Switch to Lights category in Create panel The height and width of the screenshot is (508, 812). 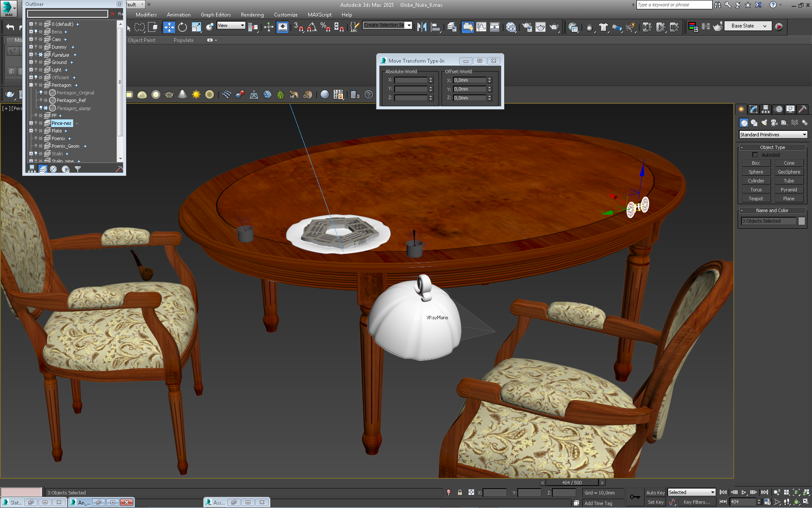click(x=764, y=123)
